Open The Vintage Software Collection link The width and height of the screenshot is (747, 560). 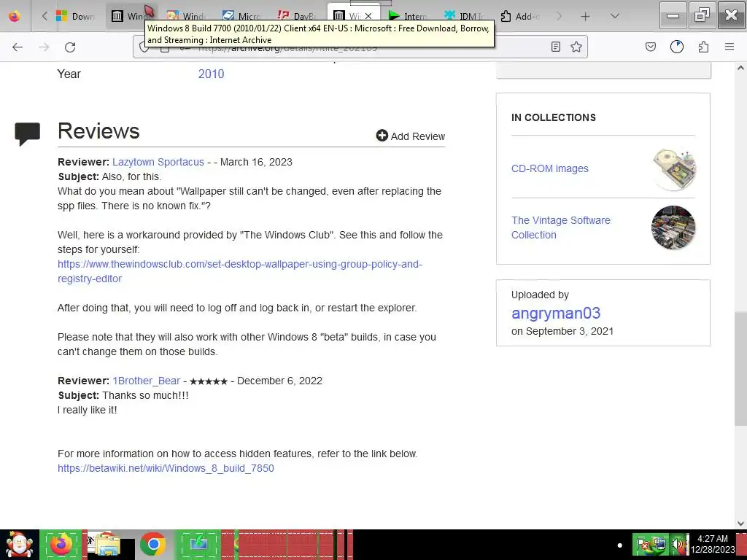click(561, 227)
